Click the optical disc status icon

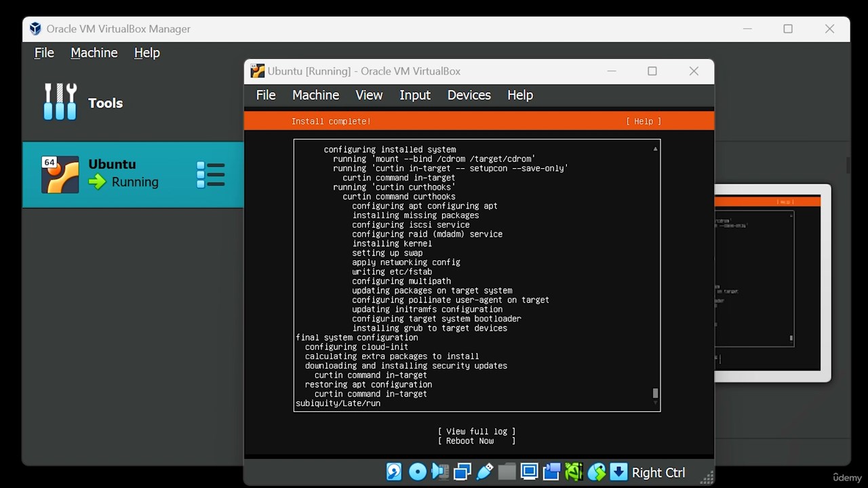pos(418,472)
